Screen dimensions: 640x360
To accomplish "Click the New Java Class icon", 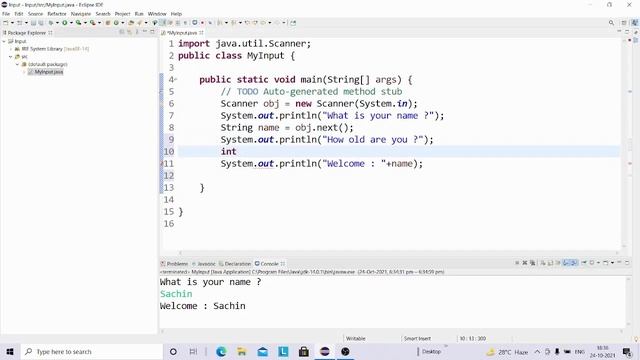I will tap(116, 23).
